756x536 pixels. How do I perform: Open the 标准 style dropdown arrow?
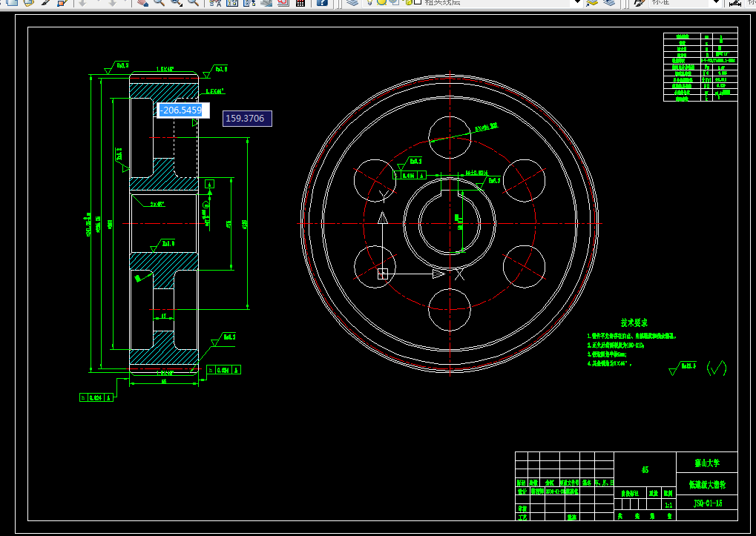[x=716, y=2]
